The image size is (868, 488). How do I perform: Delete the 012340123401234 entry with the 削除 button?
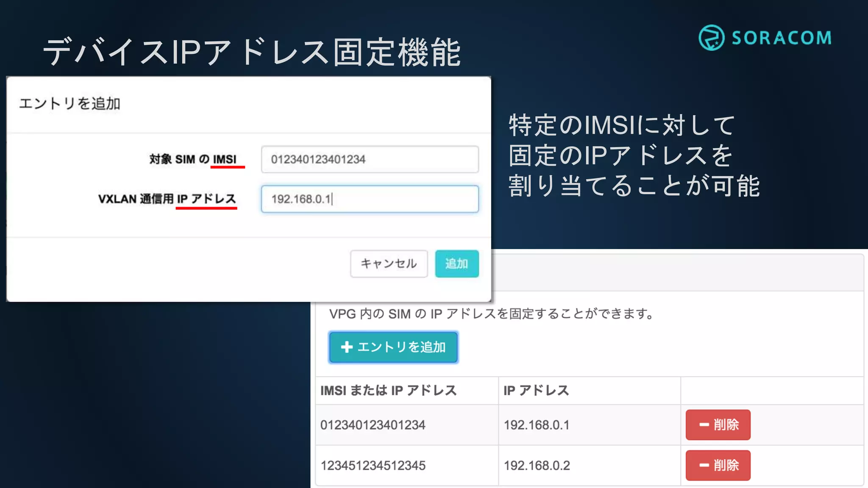718,424
